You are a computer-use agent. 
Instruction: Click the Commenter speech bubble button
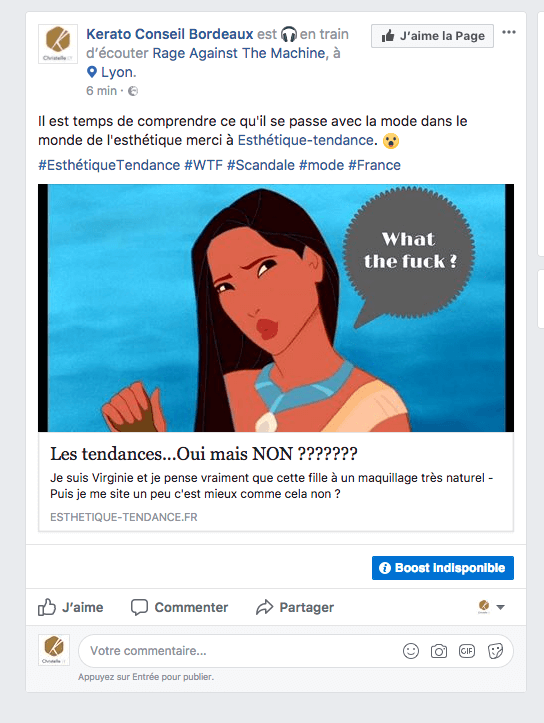pos(179,607)
